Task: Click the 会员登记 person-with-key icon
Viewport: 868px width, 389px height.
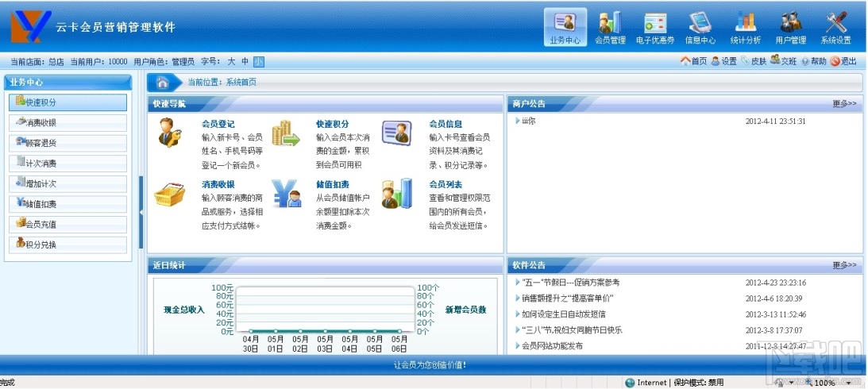Action: [169, 133]
